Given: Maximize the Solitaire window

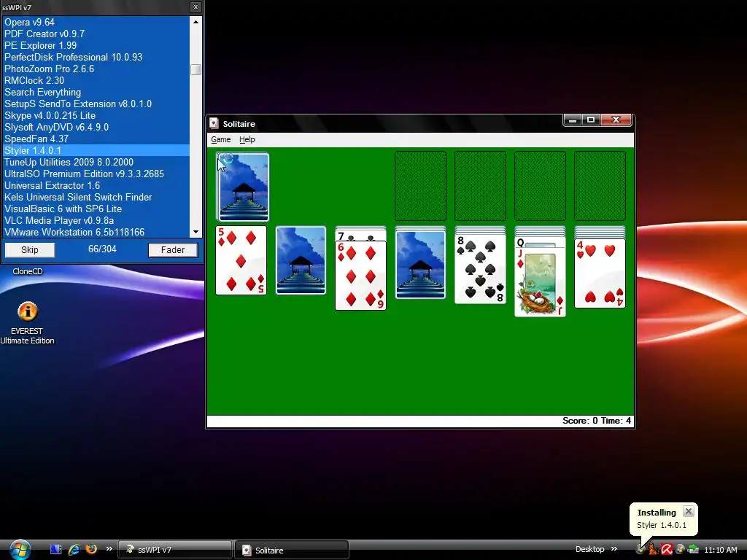Looking at the screenshot, I should (x=591, y=120).
